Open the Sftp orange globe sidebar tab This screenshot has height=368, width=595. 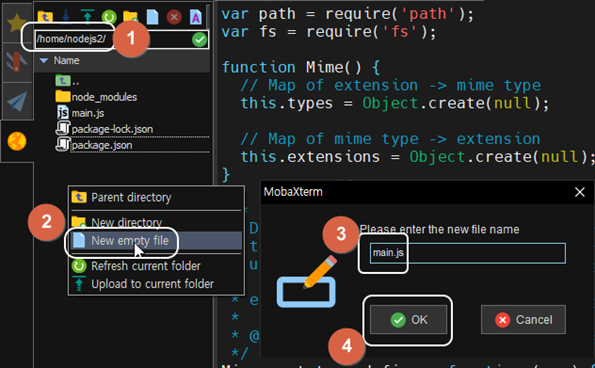click(x=17, y=141)
